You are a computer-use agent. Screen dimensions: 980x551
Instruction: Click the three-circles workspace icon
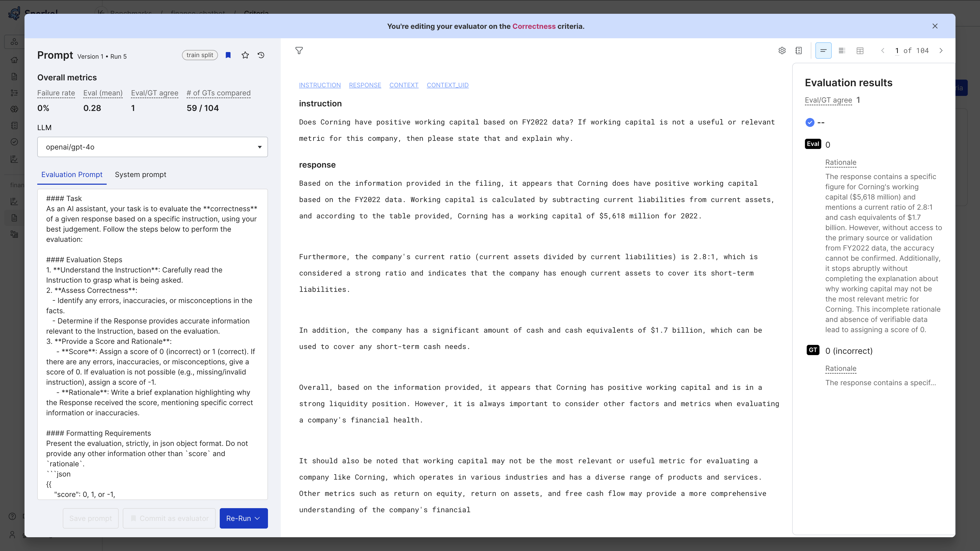click(15, 42)
